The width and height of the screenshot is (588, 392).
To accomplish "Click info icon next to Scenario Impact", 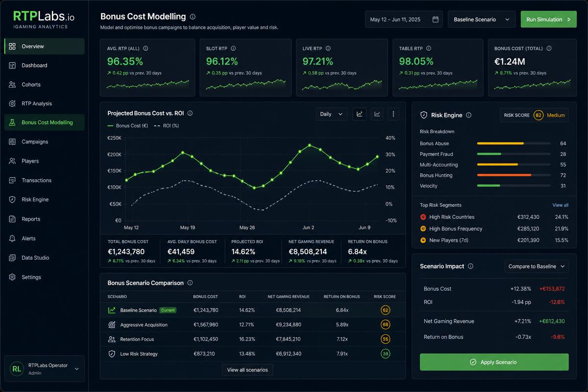I will [x=470, y=266].
